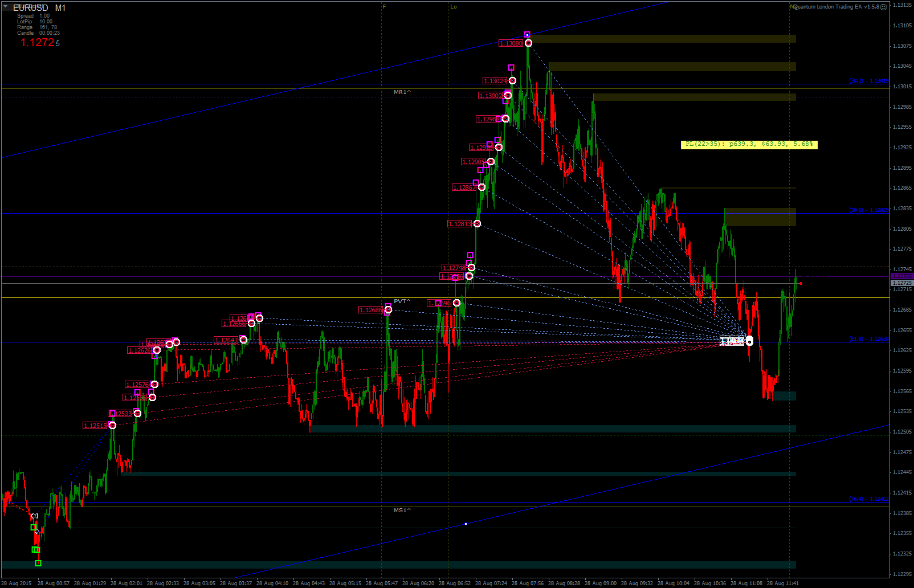Select the 1.12813 price label
Viewport: 914px width, 588px height.
click(x=460, y=224)
